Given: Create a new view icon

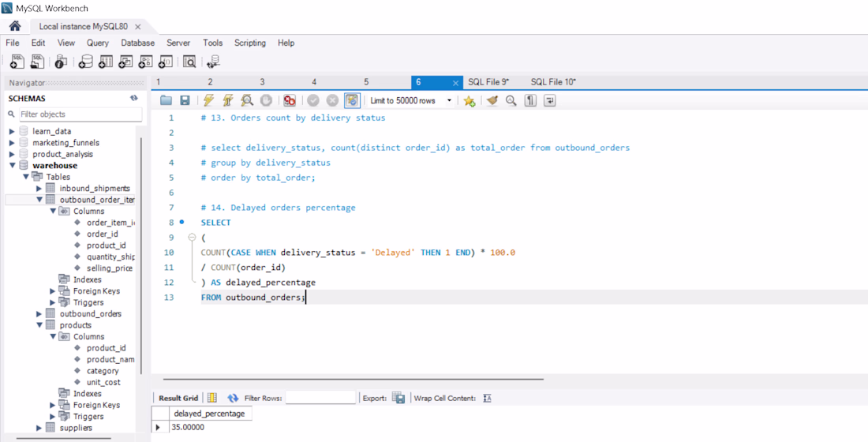Looking at the screenshot, I should pos(125,62).
